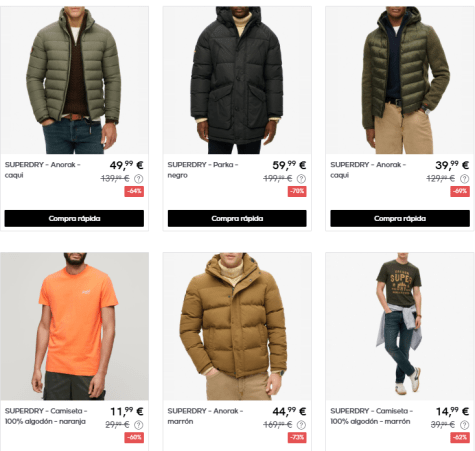Click price info icon for 39,99 € anorak
475x451 pixels.
[464, 179]
